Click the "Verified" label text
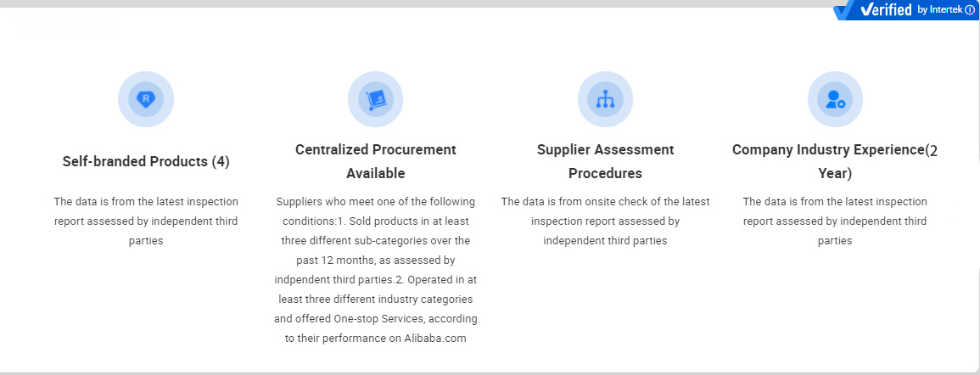Image resolution: width=980 pixels, height=375 pixels. (887, 10)
